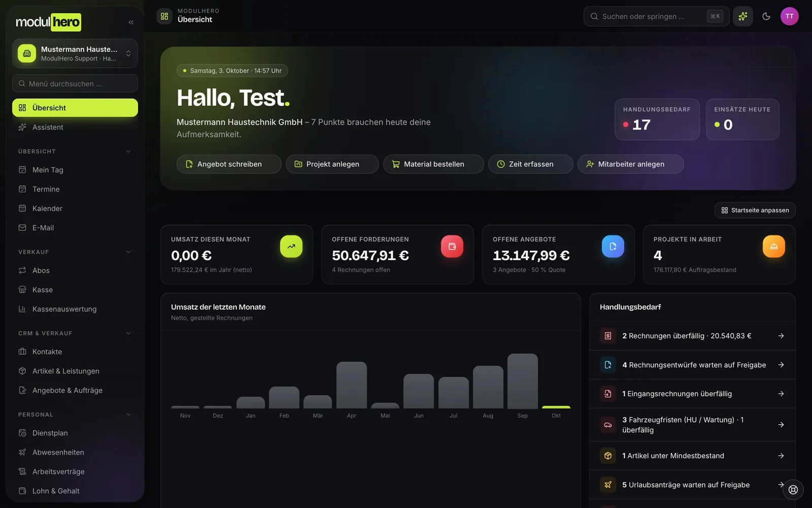Toggle dark mode moon icon
This screenshot has width=812, height=508.
coord(766,16)
